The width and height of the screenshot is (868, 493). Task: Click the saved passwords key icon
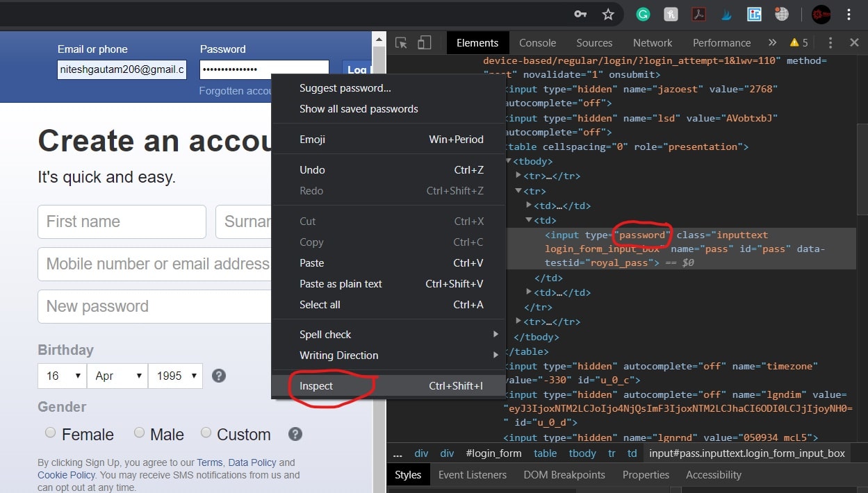tap(580, 14)
